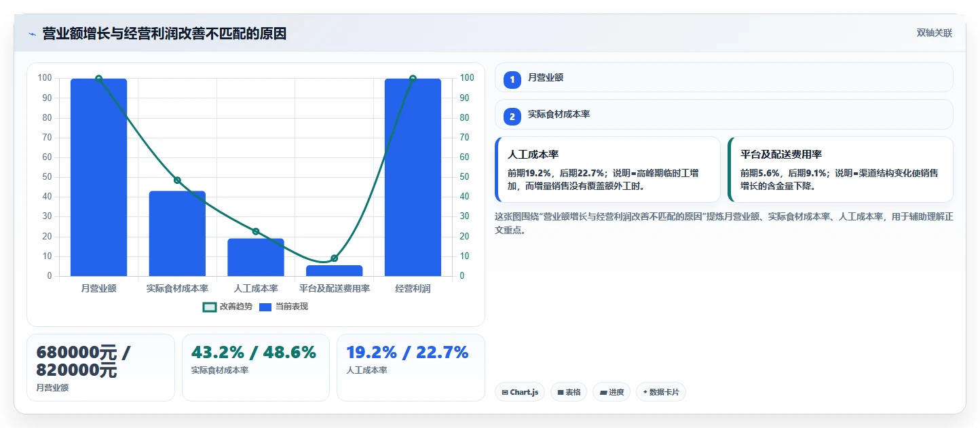Click the description paragraph starting 这张图围绕
Screen dimensions: 980x428
[x=724, y=223]
